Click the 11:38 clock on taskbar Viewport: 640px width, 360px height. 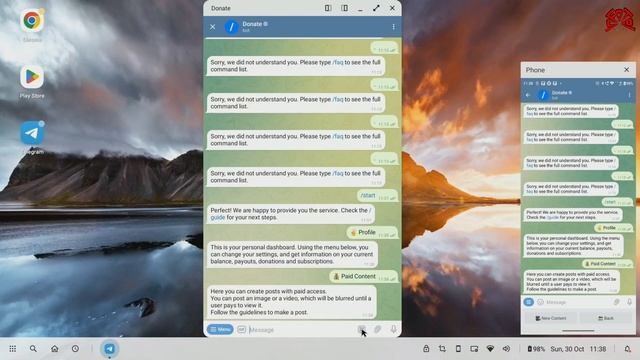click(x=598, y=349)
